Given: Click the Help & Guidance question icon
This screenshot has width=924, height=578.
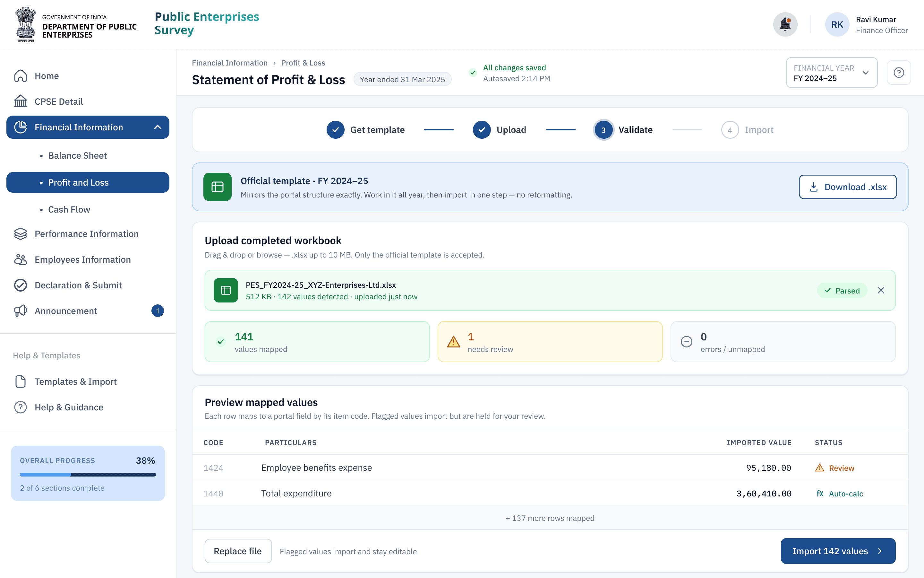Looking at the screenshot, I should 21,407.
